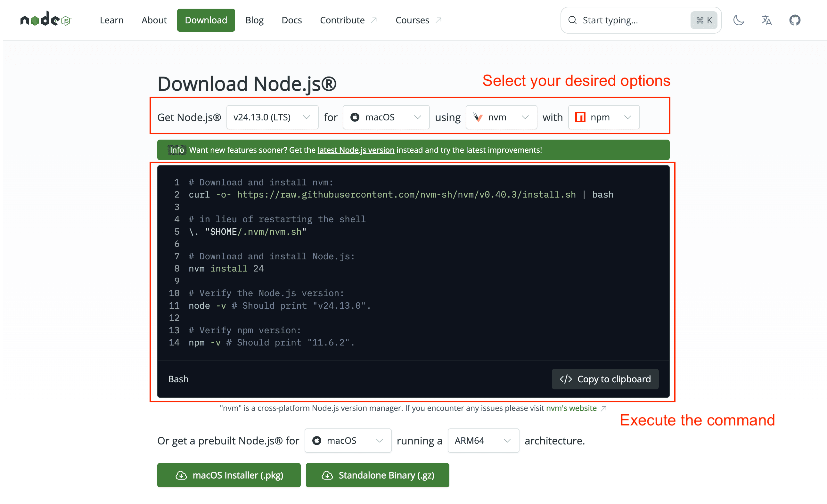Open the Docs navigation item
Viewport: 827px width, 504px height.
tap(291, 20)
